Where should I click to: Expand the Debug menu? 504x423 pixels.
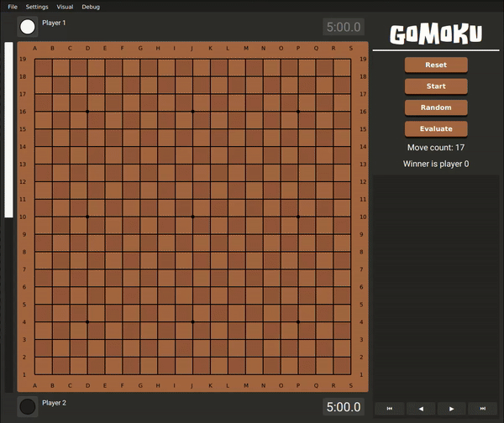91,7
